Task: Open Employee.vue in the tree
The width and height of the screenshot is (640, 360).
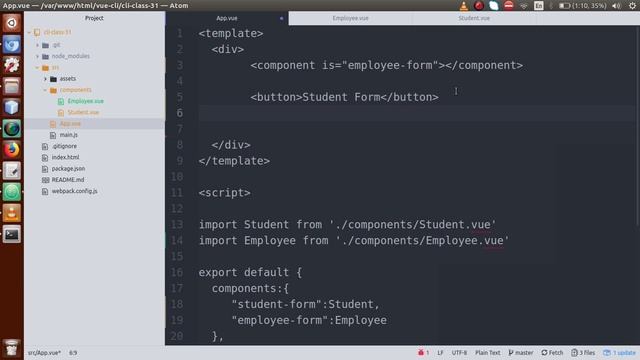Action: [85, 101]
